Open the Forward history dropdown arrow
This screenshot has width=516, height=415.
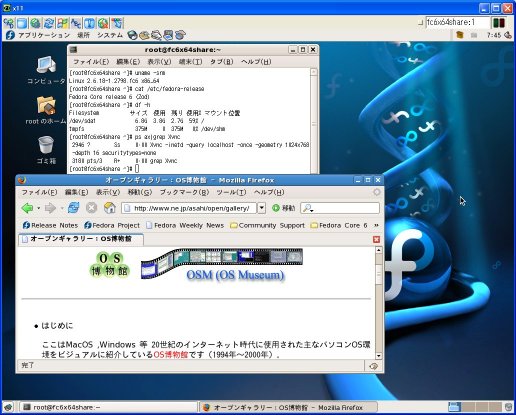(x=62, y=208)
